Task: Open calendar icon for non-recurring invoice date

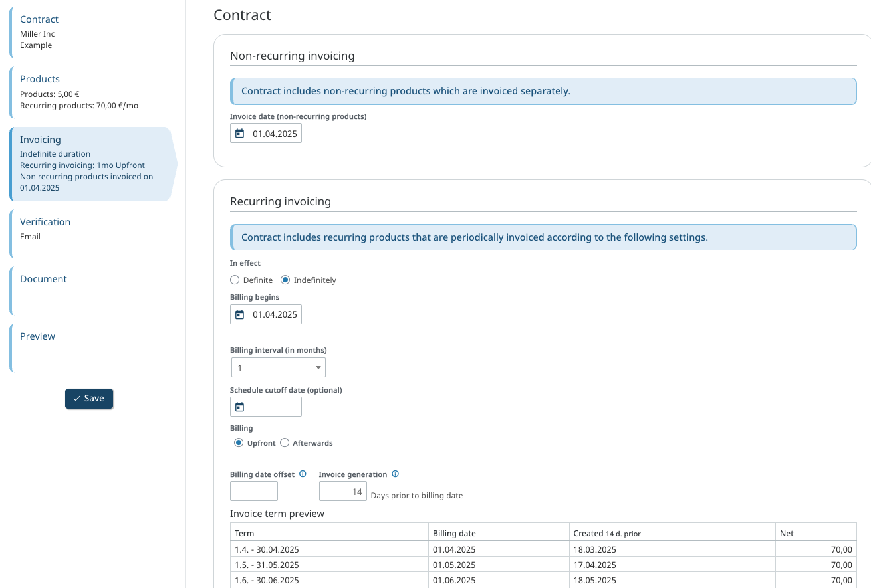Action: [x=240, y=134]
